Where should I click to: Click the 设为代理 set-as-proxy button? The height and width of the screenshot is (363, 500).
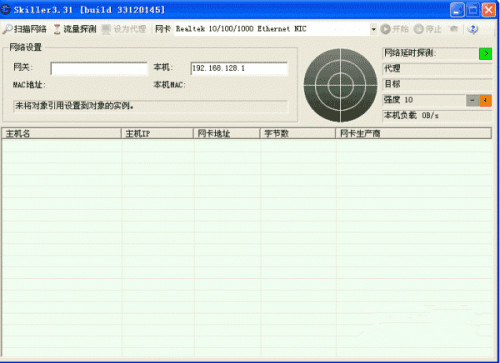tap(124, 29)
